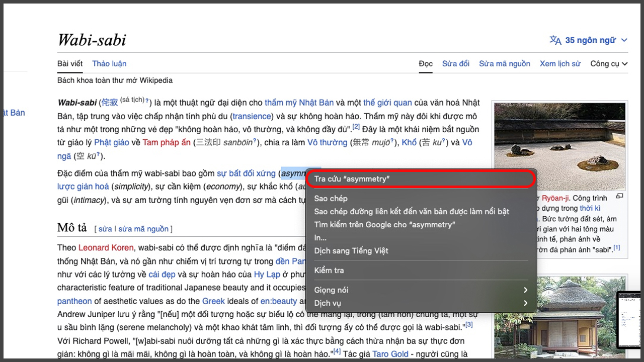Follow the cái đẹp link

tap(161, 275)
